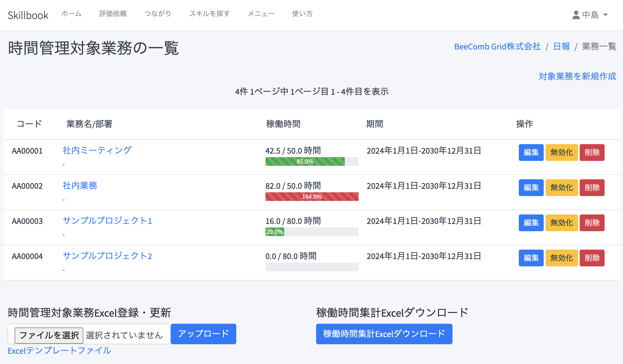Click the 操作 column header
Screen dimensions: 623x364
(524, 124)
